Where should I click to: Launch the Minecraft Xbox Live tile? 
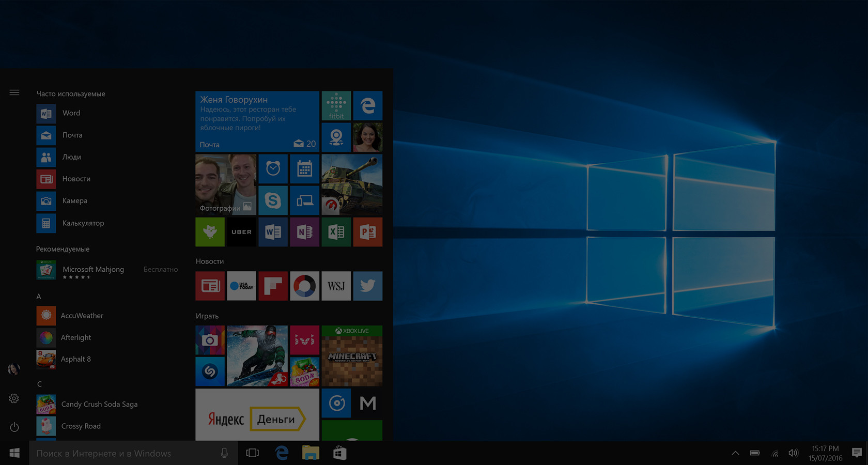tap(352, 355)
